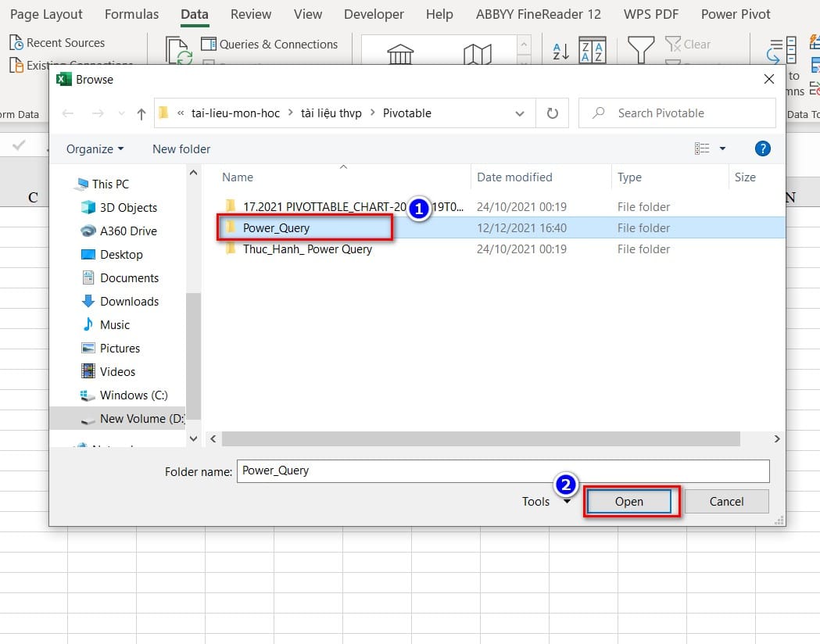Navigate up one folder level with the up arrow
This screenshot has height=644, width=820.
coord(141,113)
